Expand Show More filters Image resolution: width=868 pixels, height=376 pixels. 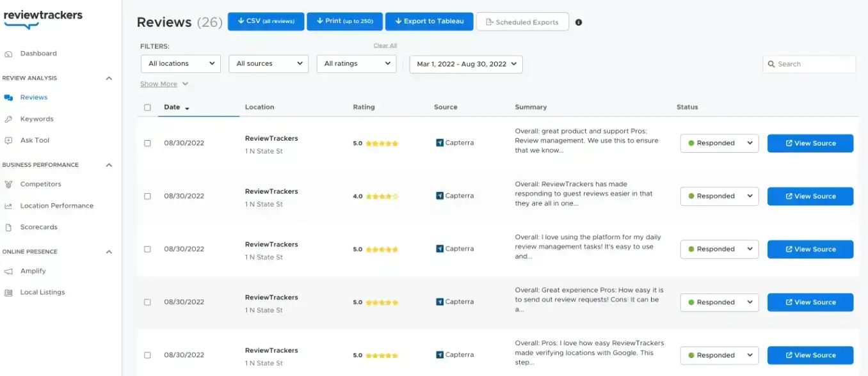click(x=164, y=84)
